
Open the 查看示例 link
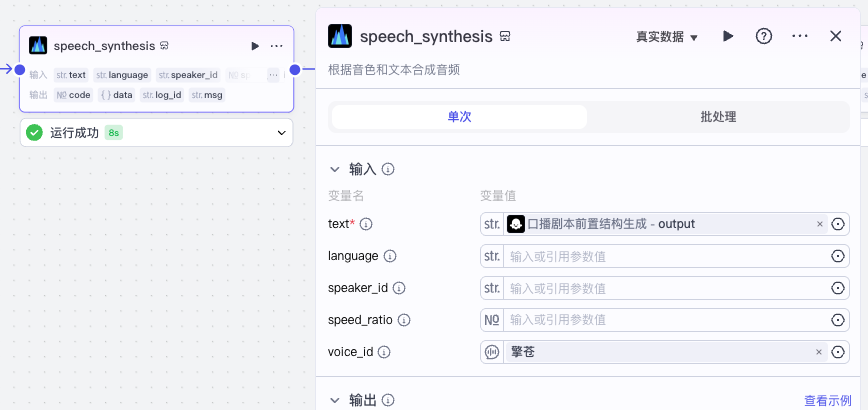828,401
